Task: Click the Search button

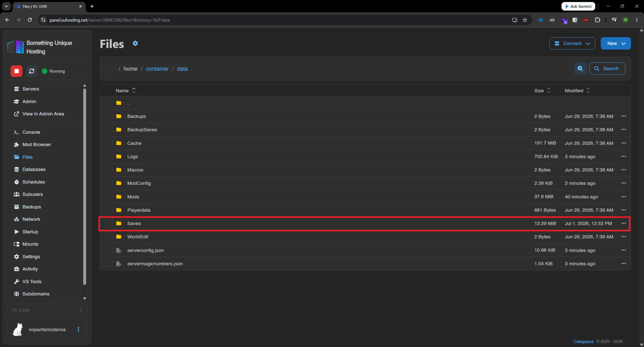Action: coord(607,69)
